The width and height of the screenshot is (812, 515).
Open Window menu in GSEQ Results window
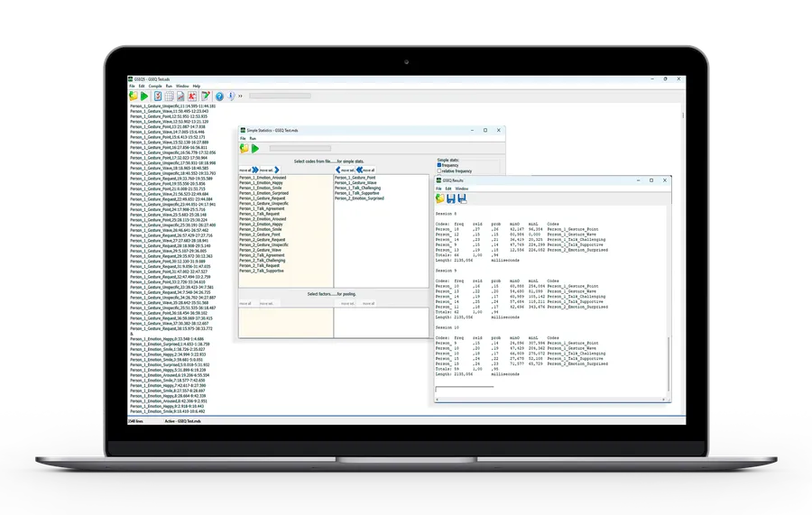(461, 189)
